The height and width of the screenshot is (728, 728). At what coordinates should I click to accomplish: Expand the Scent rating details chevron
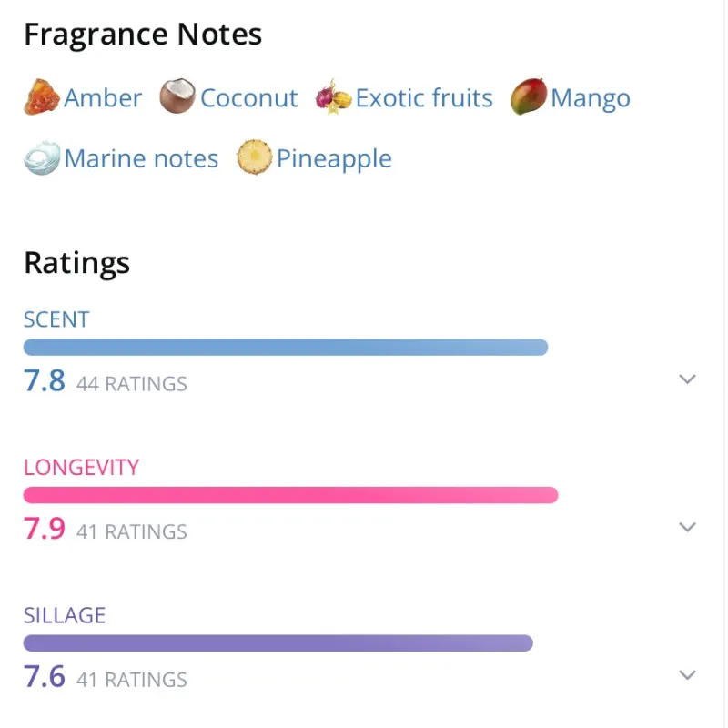(688, 379)
